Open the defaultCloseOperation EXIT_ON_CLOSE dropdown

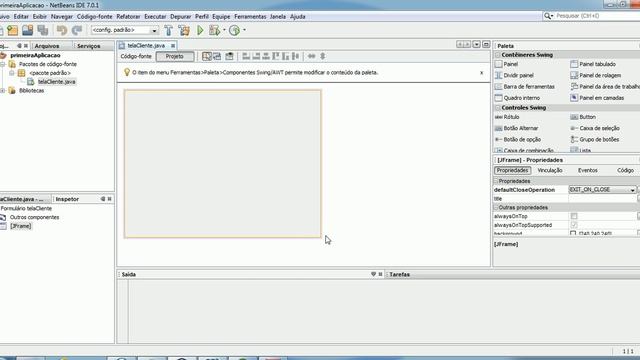[602, 190]
